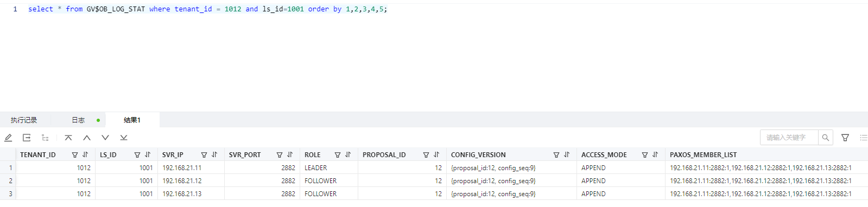Sort the TENANT_ID column
This screenshot has width=868, height=207.
tap(85, 155)
